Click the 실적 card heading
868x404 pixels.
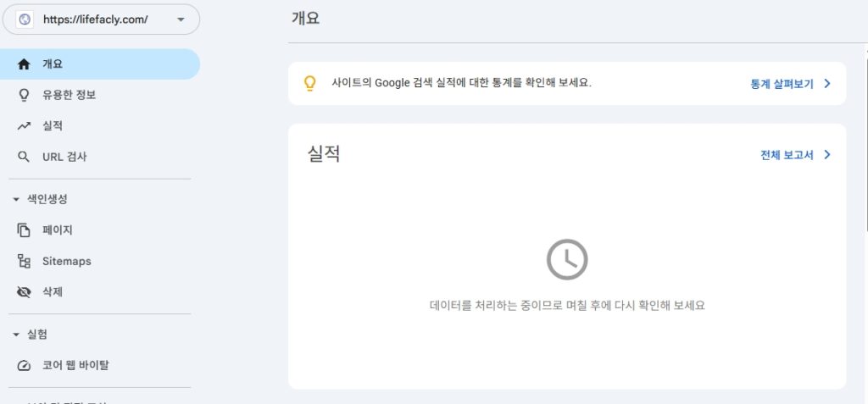point(323,153)
